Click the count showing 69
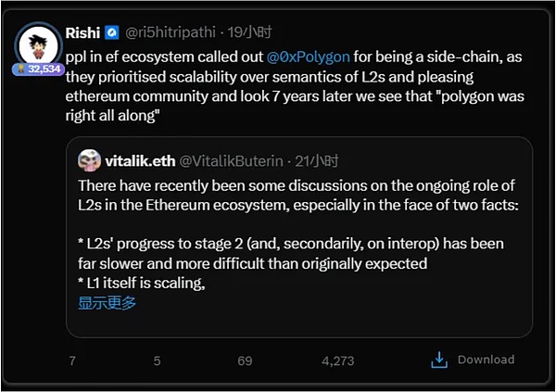Viewport: 556px width, 392px height. [245, 360]
